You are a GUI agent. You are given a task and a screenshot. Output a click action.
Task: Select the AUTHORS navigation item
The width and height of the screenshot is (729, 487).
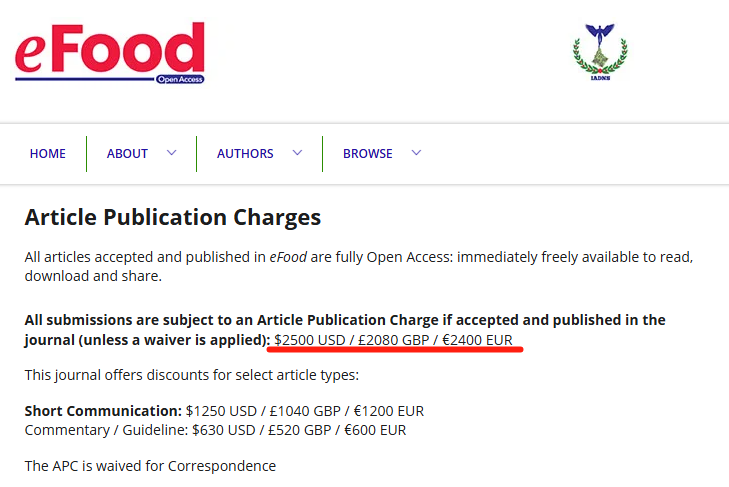click(245, 153)
